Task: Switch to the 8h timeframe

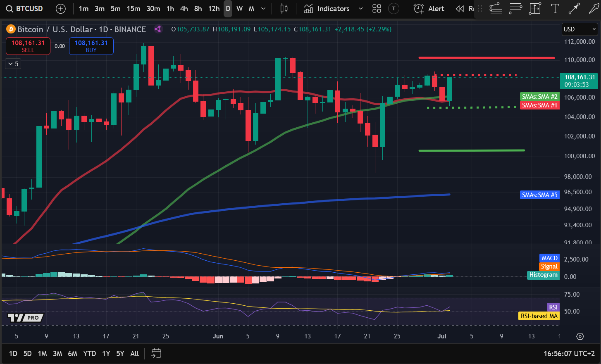Action: pyautogui.click(x=198, y=9)
